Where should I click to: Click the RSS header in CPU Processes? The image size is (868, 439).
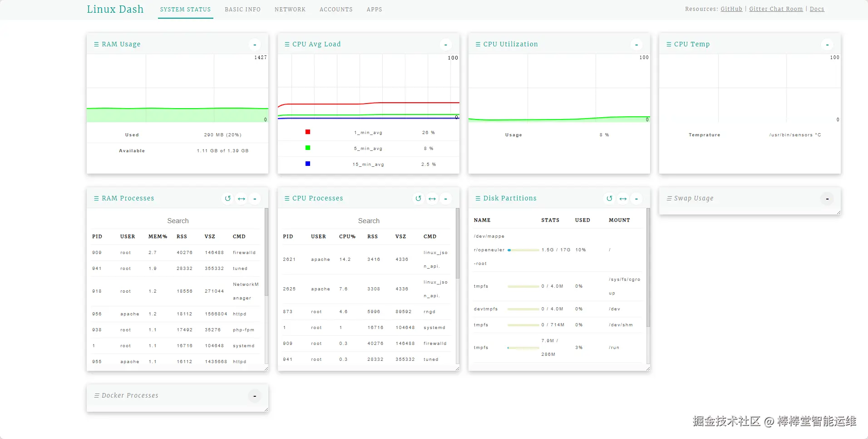click(372, 237)
